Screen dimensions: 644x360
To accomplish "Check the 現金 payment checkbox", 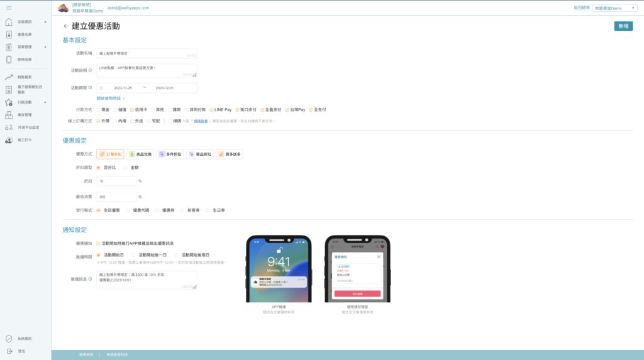I will click(98, 110).
